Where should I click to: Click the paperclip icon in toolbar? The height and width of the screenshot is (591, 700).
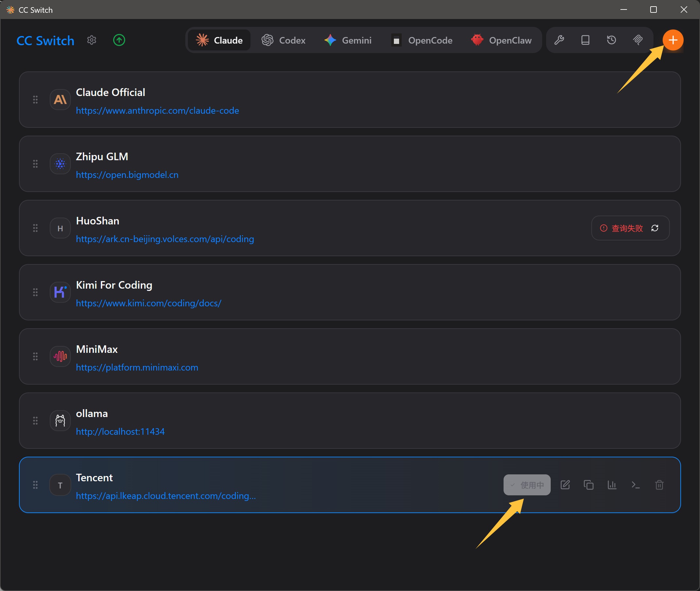tap(638, 40)
